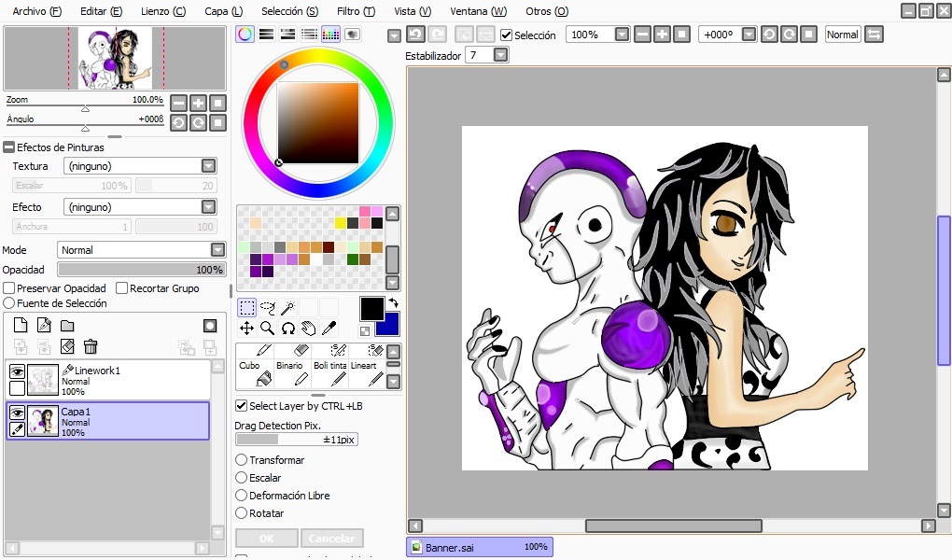Collapse the Efectos de Pinturas section
The height and width of the screenshot is (560, 952).
(8, 147)
